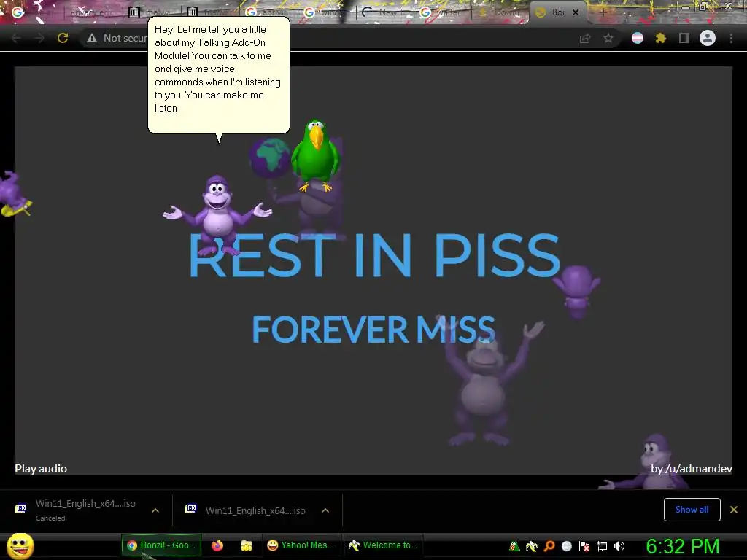The width and height of the screenshot is (747, 560).
Task: Click the Bonzi! - Google Chrome taskbar button
Action: coord(161,545)
